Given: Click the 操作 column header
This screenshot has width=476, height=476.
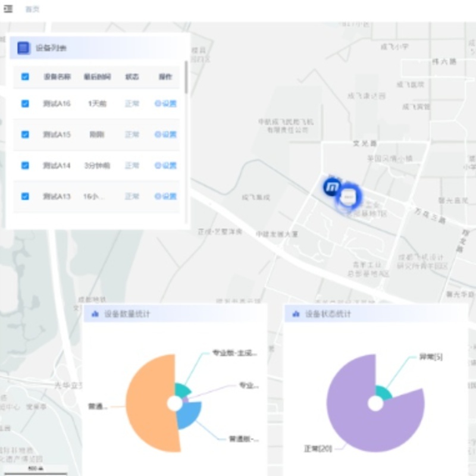Looking at the screenshot, I should coord(165,77).
